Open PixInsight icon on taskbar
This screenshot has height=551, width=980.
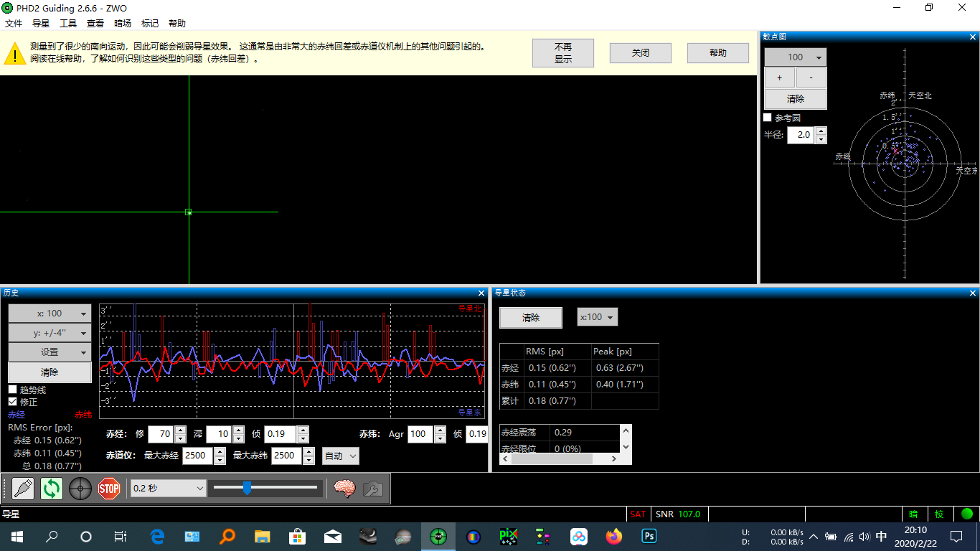click(x=508, y=536)
